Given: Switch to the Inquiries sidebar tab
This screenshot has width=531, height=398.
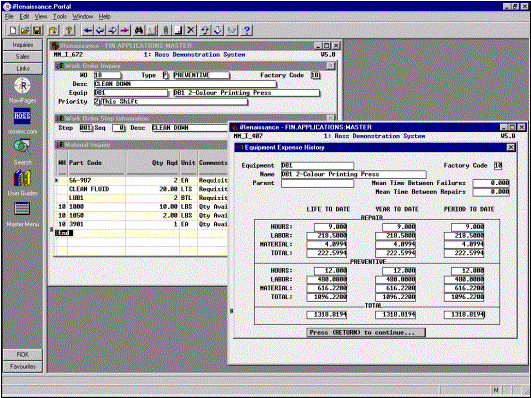Looking at the screenshot, I should tap(23, 45).
